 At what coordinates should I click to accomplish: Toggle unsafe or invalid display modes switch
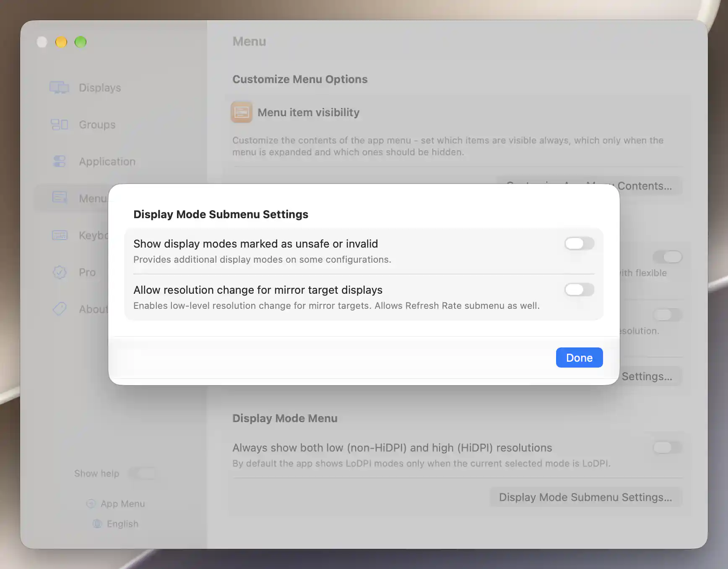(579, 243)
